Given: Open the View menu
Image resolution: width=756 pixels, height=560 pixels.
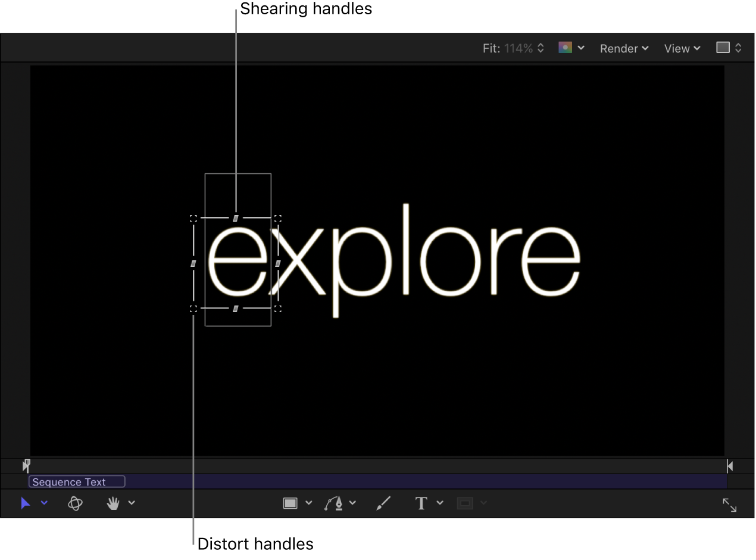Looking at the screenshot, I should pyautogui.click(x=682, y=49).
